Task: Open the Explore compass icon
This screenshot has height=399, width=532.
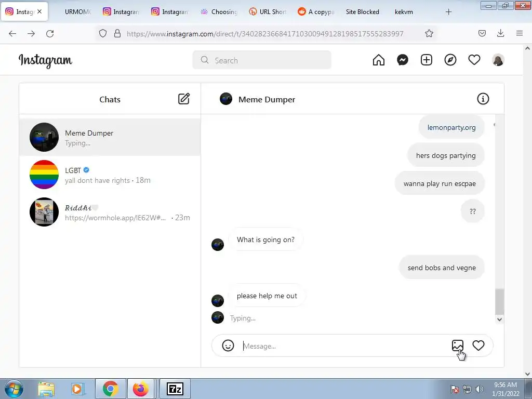Action: pyautogui.click(x=450, y=60)
